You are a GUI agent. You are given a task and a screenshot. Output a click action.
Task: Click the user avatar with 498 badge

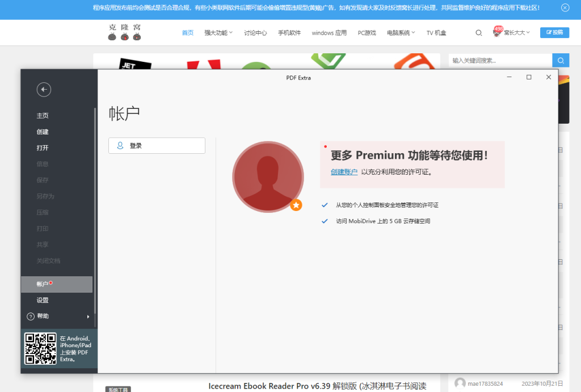coord(498,32)
